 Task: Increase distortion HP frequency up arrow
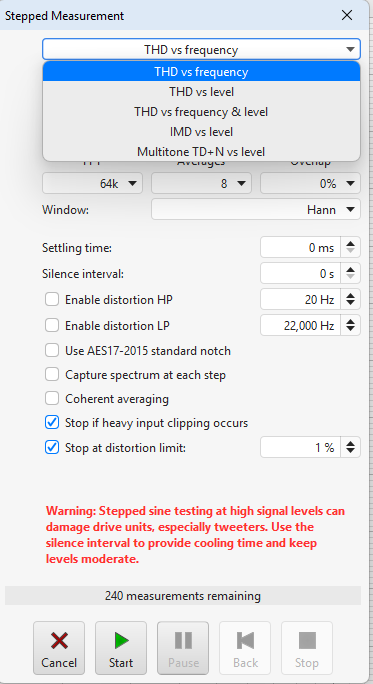(x=350, y=295)
